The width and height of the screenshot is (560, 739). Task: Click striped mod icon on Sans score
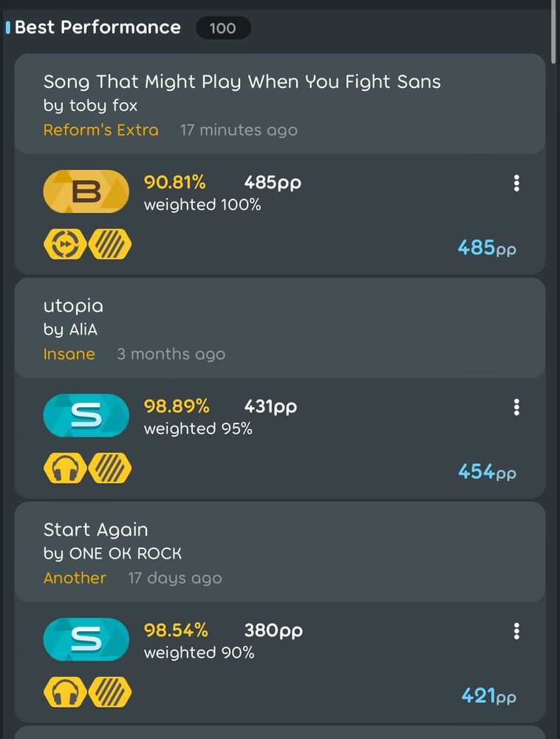[110, 244]
